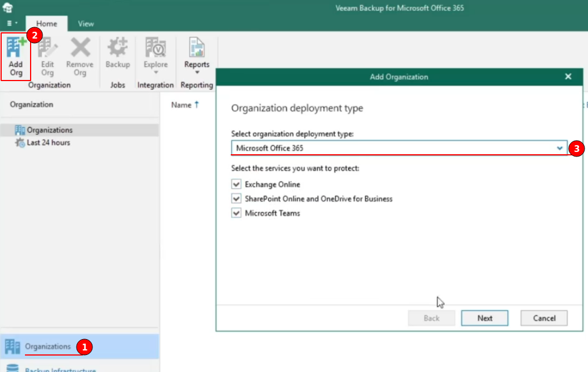Click the Veeam app logo icon

(x=7, y=7)
